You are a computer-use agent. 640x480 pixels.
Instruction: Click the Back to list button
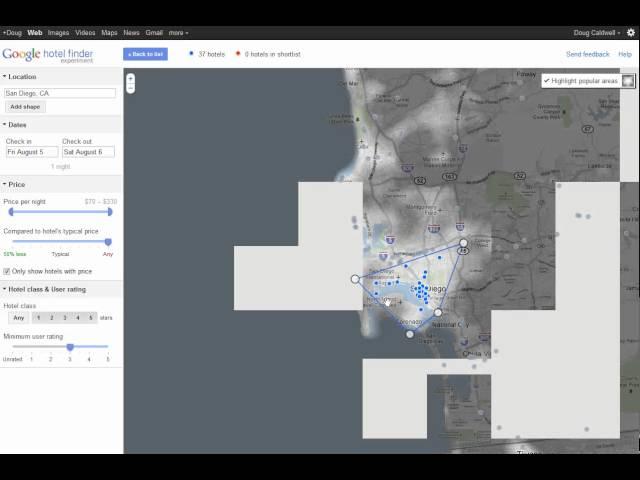pos(145,54)
